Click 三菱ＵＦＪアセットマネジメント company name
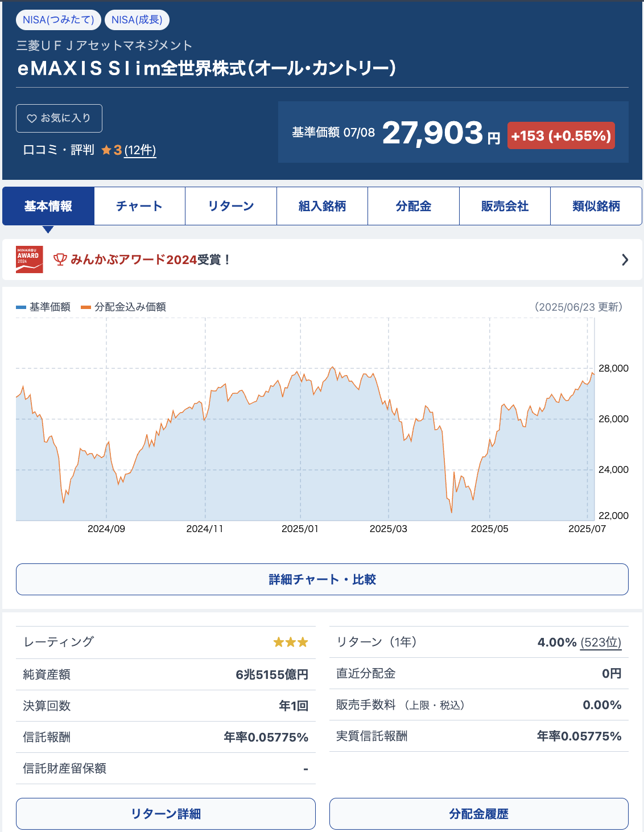This screenshot has height=832, width=644. [105, 46]
